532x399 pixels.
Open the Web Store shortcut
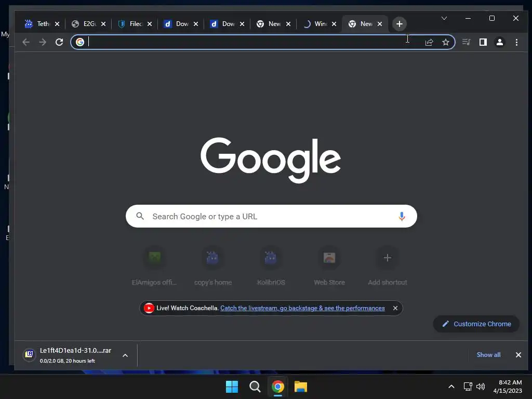329,267
